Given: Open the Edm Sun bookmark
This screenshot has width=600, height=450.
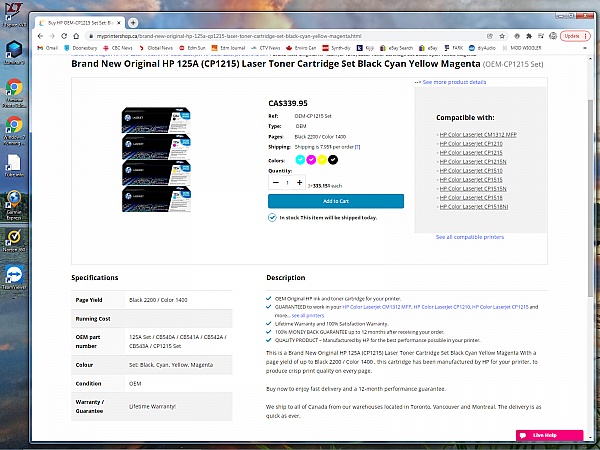Looking at the screenshot, I should (192, 48).
